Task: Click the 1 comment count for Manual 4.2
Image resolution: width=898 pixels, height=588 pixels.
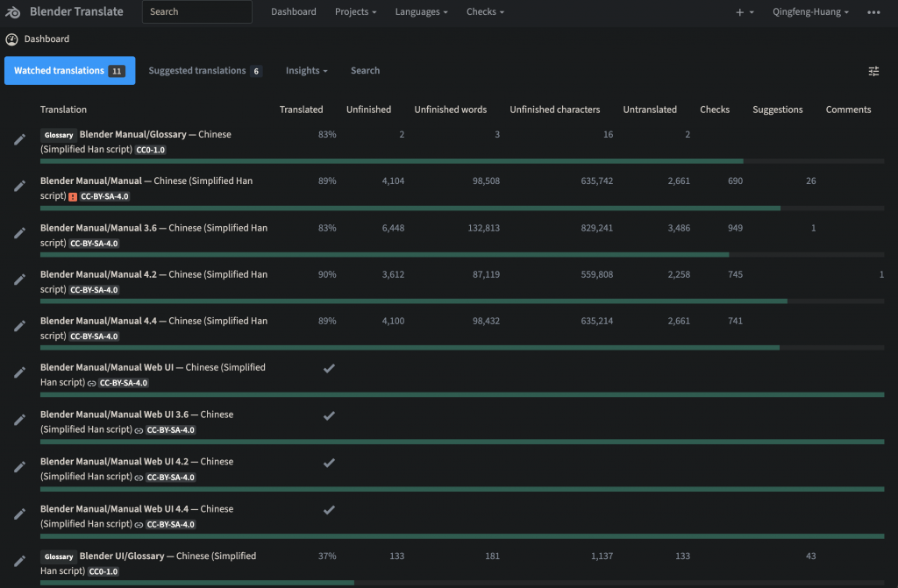Action: 881,274
